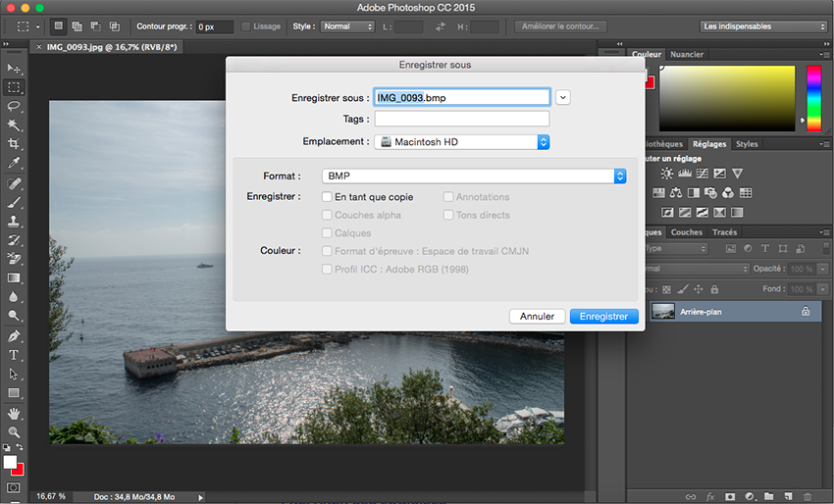Select the Lasso tool in the toolbar
The height and width of the screenshot is (504, 834).
14,106
